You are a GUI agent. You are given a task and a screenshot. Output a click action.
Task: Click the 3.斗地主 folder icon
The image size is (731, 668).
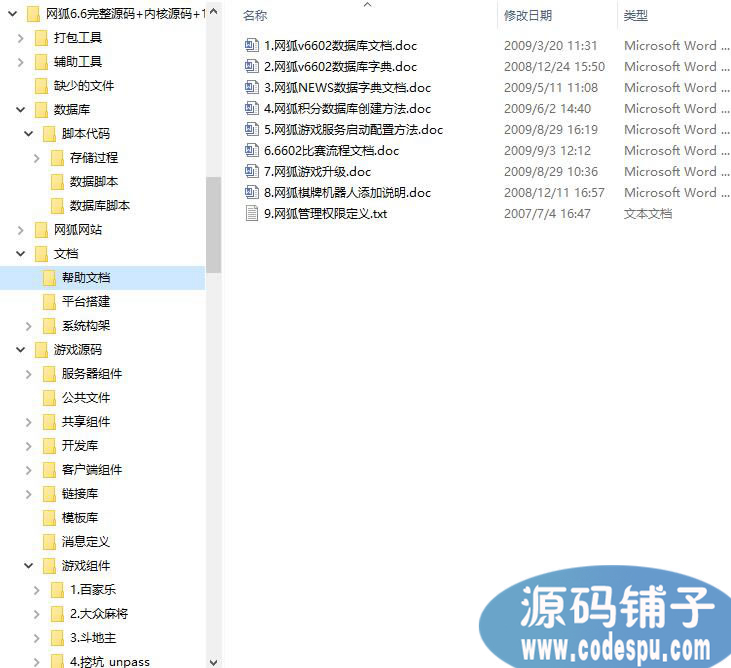tap(57, 638)
